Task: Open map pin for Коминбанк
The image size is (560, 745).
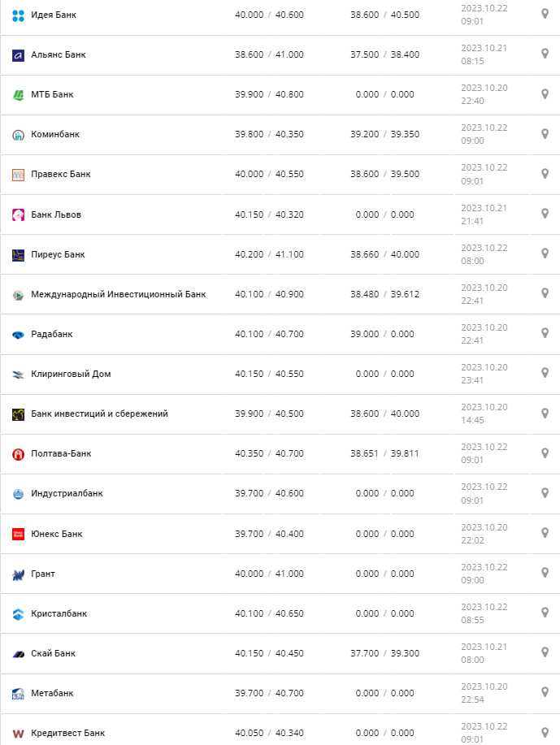Action: click(x=545, y=133)
